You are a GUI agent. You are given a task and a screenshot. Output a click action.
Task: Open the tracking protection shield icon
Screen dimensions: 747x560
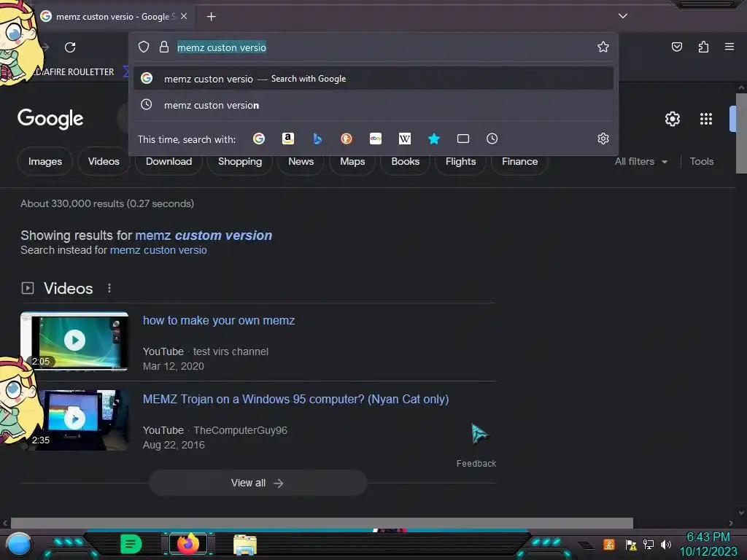tap(144, 47)
